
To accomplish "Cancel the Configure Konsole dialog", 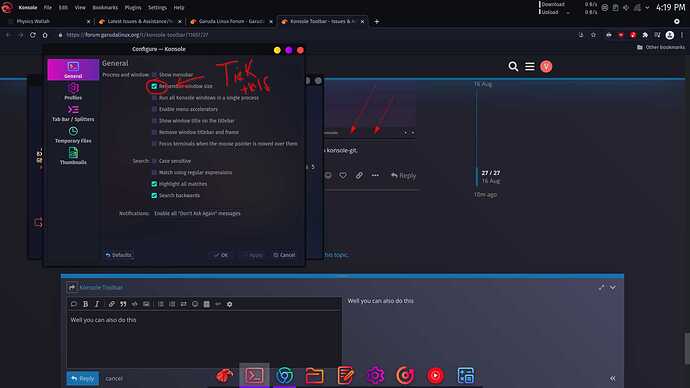I will [x=284, y=255].
